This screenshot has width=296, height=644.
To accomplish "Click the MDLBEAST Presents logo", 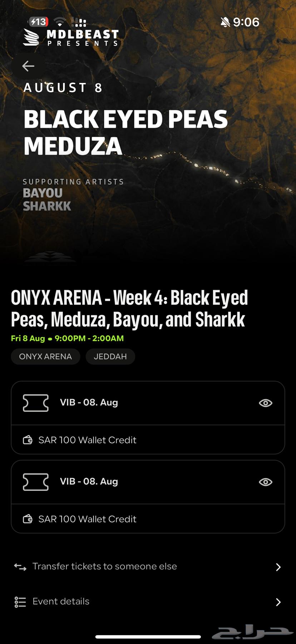I will tap(71, 38).
